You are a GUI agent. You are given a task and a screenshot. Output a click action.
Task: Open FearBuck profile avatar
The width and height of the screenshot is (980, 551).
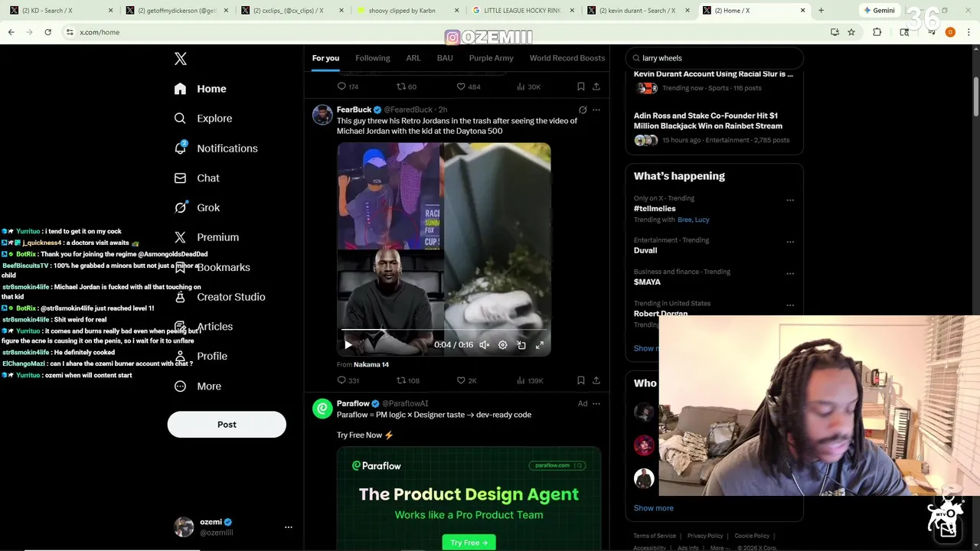tap(322, 115)
